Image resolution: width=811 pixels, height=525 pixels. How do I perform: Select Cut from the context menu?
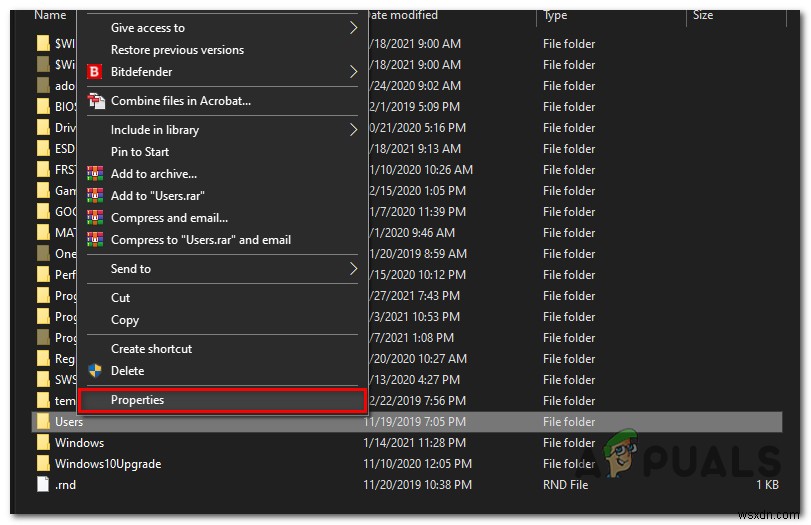tap(121, 298)
